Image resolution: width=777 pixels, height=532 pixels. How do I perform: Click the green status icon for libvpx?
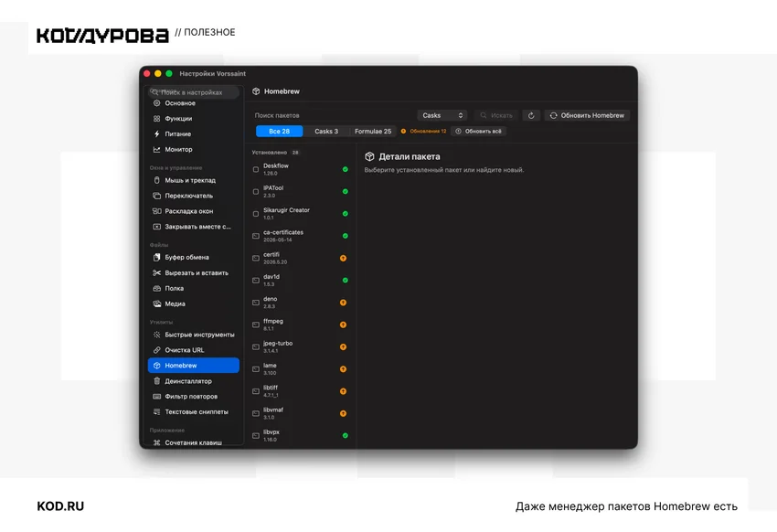(345, 435)
